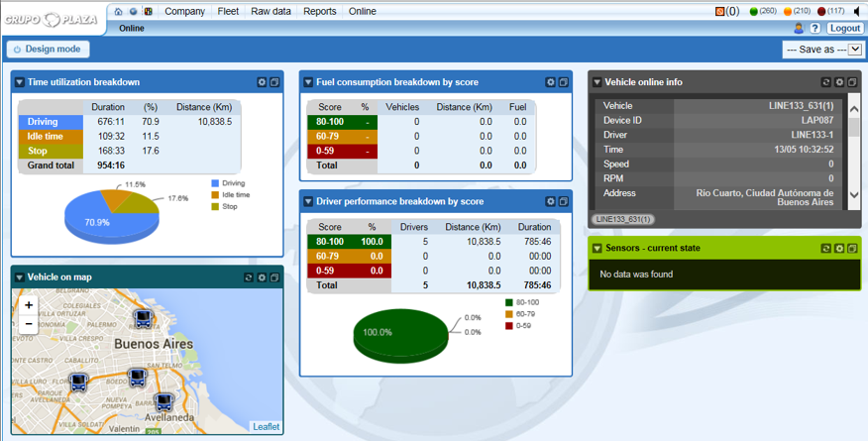Viewport: 868px width, 441px height.
Task: Collapse the Driver performance breakdown panel
Action: pyautogui.click(x=308, y=201)
